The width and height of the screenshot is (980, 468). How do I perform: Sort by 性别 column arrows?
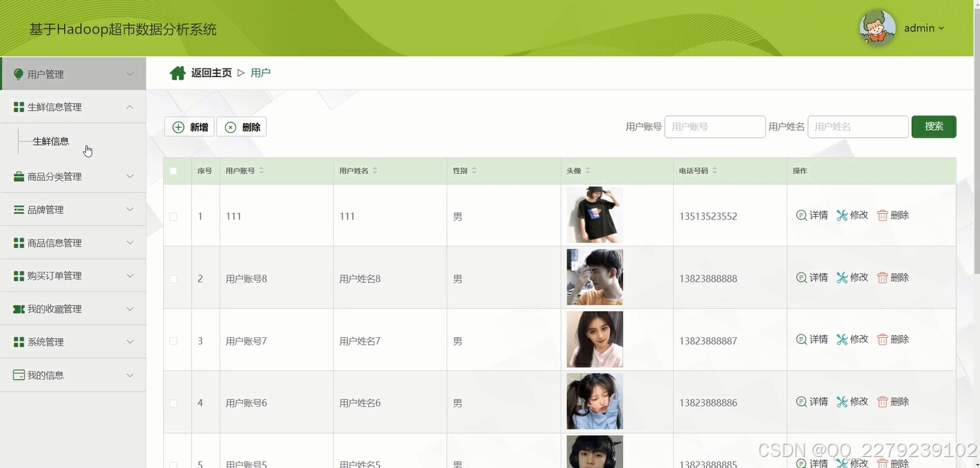coord(474,171)
